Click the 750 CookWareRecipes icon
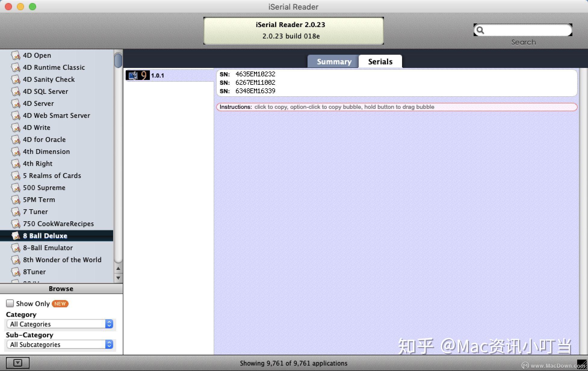 (x=16, y=223)
